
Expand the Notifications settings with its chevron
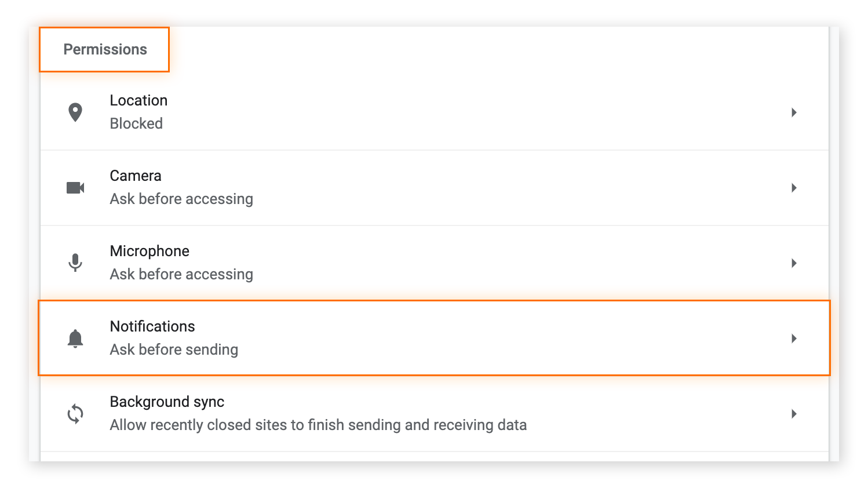coord(794,338)
